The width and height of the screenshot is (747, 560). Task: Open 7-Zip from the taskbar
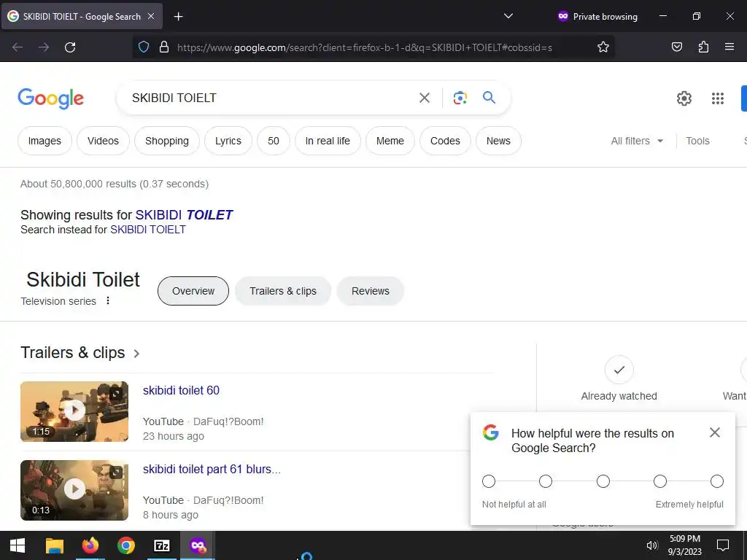tap(162, 545)
